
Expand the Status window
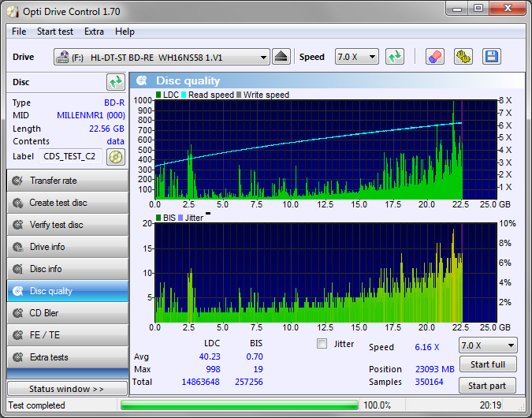click(x=67, y=389)
